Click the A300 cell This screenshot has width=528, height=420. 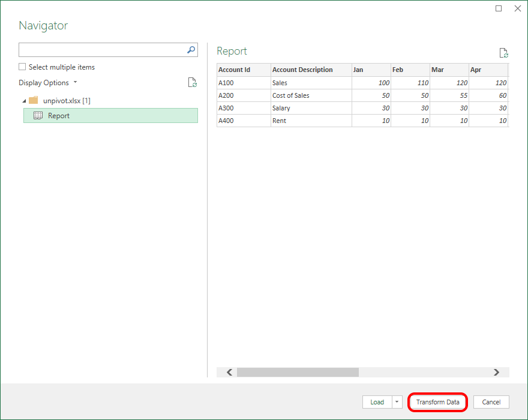(244, 108)
